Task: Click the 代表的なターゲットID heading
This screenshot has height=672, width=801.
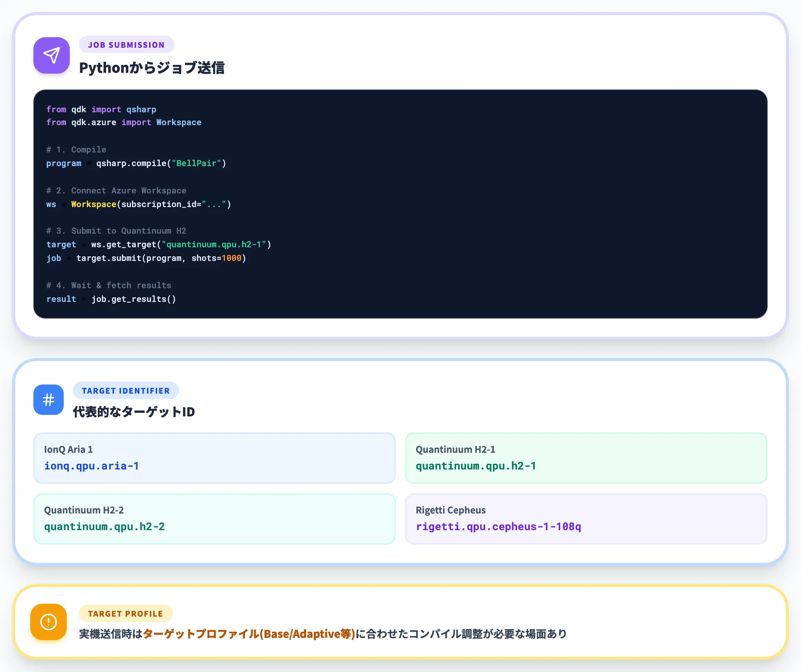Action: pyautogui.click(x=134, y=411)
